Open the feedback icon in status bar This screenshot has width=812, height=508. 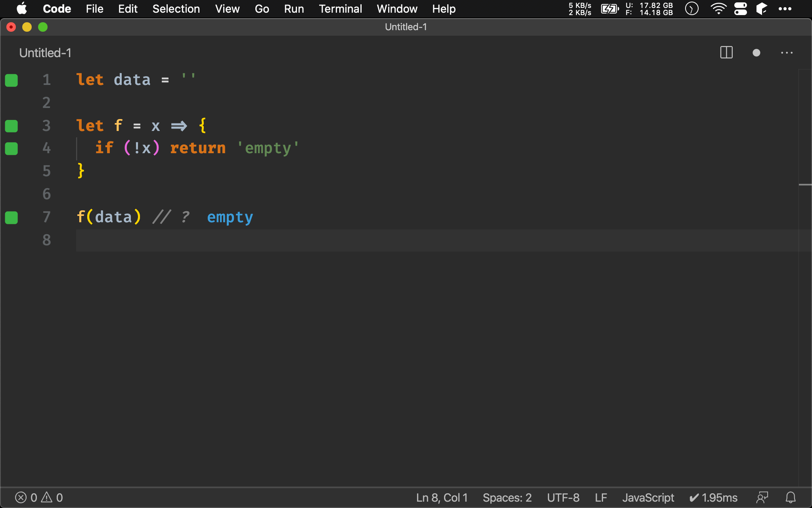(x=762, y=497)
